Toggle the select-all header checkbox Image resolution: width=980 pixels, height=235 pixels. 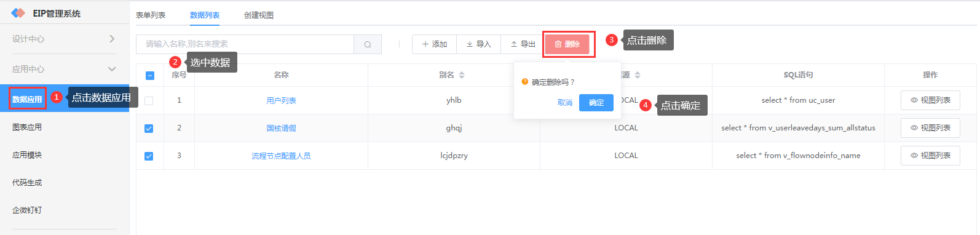150,76
